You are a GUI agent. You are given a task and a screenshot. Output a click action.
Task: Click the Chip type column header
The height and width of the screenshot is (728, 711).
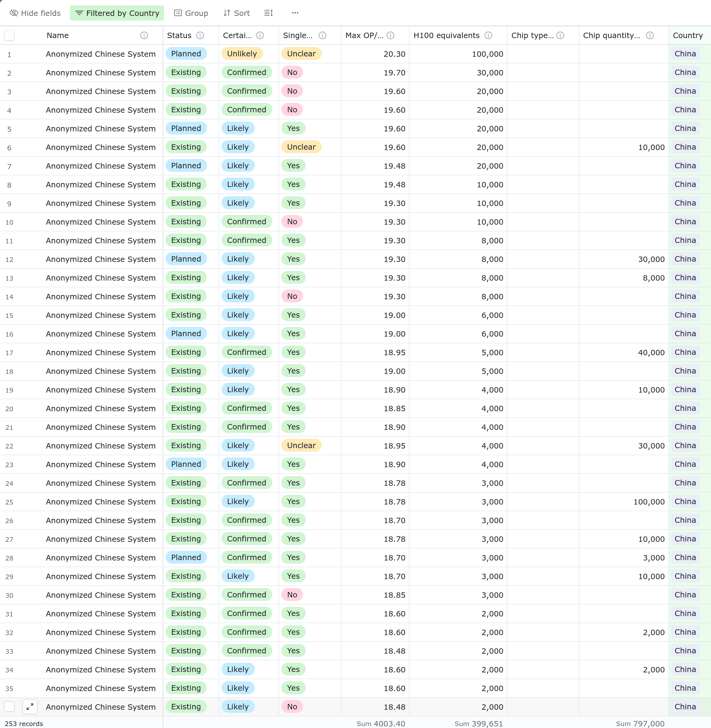(532, 35)
